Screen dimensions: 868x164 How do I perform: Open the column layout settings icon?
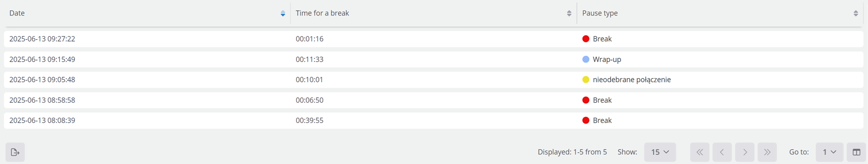(856, 152)
